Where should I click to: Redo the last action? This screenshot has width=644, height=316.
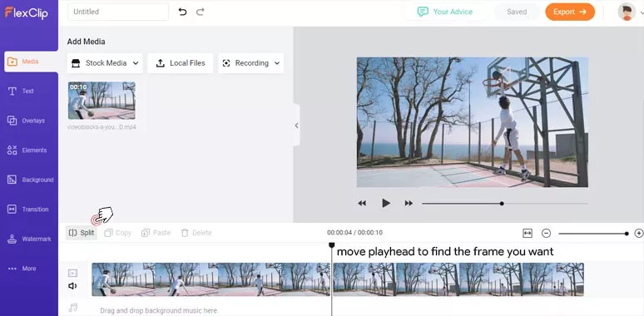[200, 12]
